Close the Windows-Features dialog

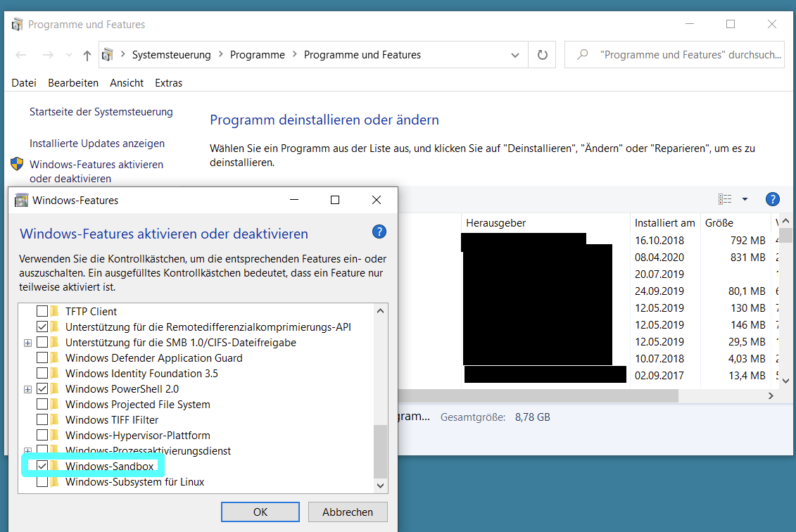pos(376,200)
